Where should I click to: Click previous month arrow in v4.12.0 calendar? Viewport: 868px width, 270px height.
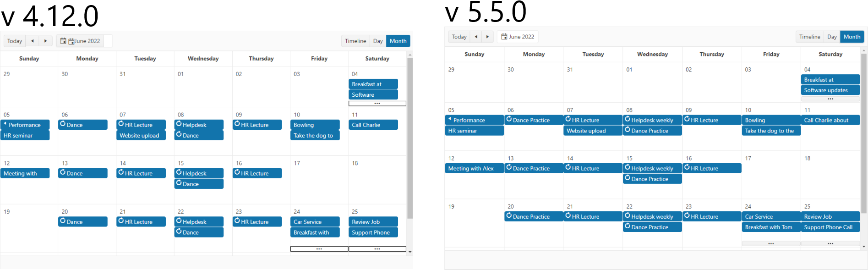point(32,41)
